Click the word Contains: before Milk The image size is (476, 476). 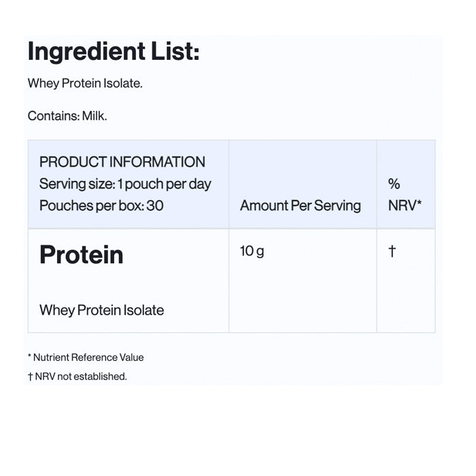point(53,116)
